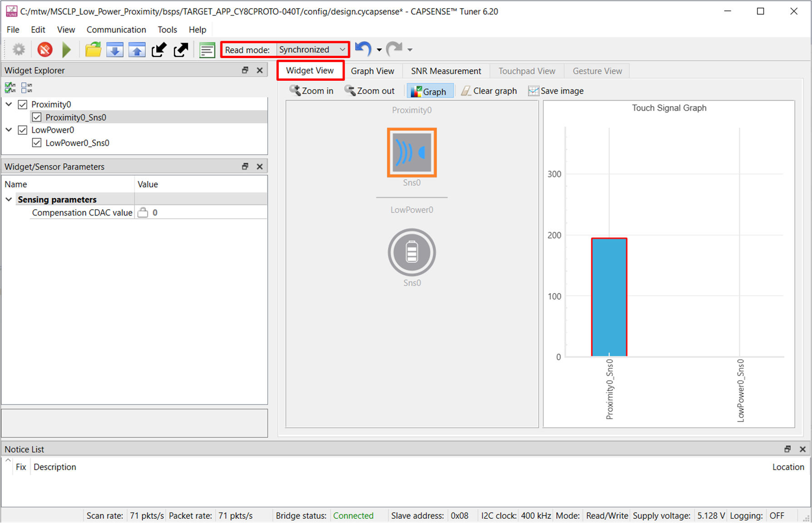Close the Widget Explorer panel
Viewport: 812px width, 523px height.
(260, 70)
